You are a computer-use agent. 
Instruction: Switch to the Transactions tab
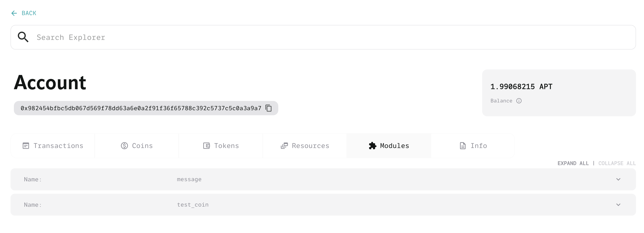tap(53, 146)
